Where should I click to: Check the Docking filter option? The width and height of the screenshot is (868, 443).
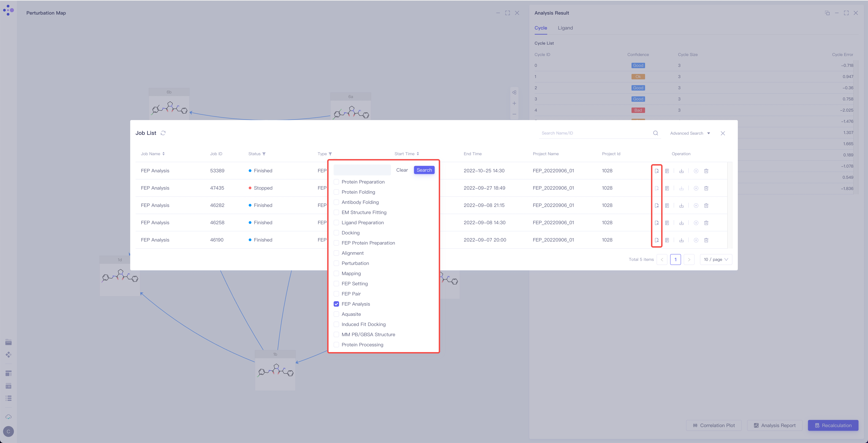[x=336, y=233]
